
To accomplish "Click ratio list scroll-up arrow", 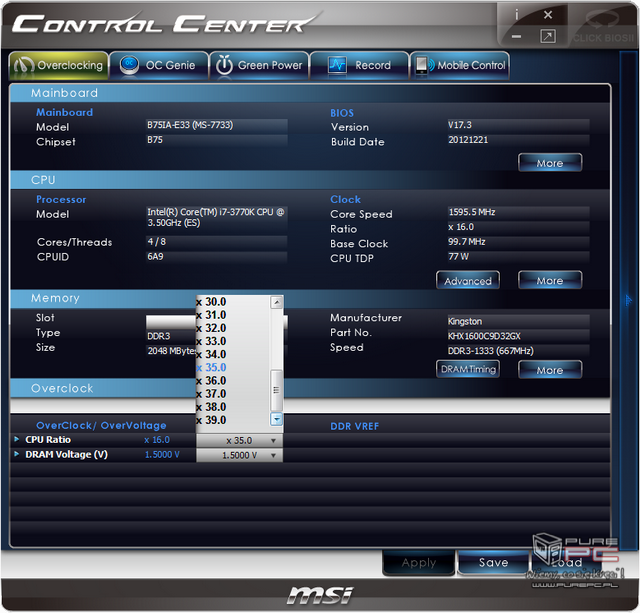I will pyautogui.click(x=276, y=302).
